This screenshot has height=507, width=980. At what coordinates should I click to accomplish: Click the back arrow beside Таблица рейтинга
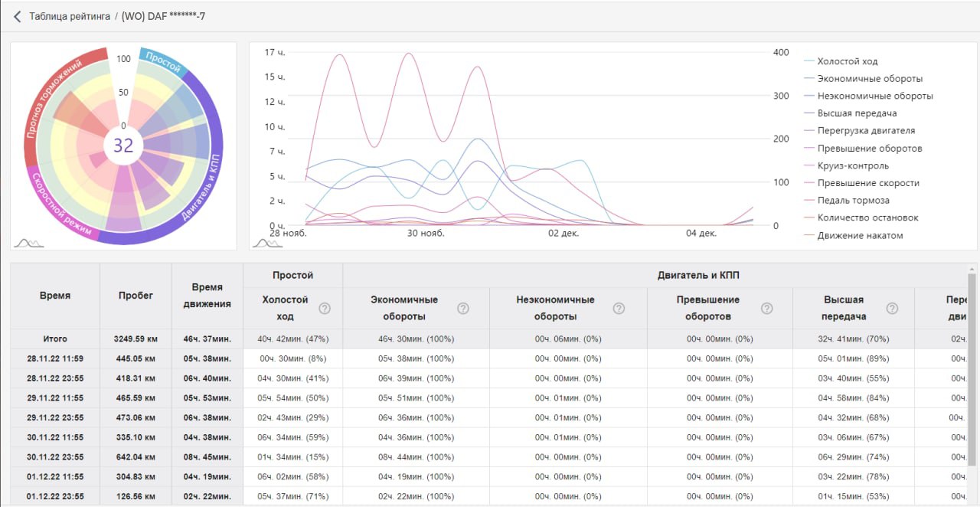[17, 16]
